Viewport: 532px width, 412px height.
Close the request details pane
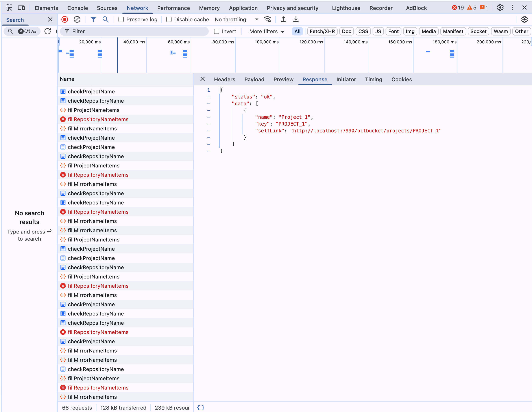[202, 79]
